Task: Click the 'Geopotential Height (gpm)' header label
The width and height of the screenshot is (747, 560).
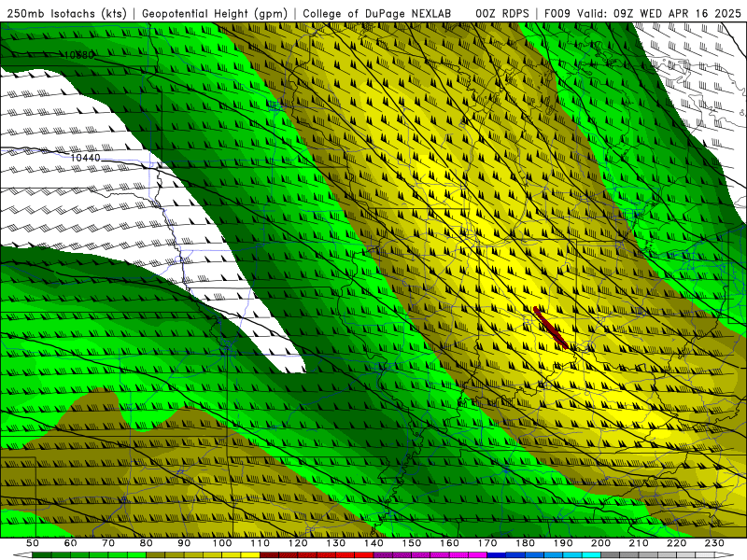Action: coord(215,13)
